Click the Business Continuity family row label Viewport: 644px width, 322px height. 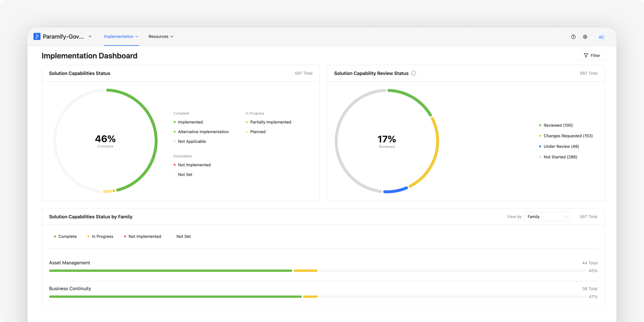70,288
